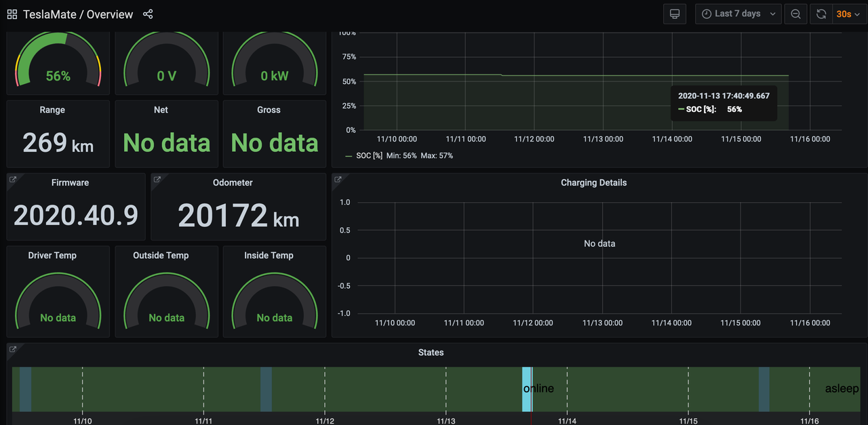This screenshot has width=868, height=425.
Task: Click the 20172 km odometer value
Action: [x=238, y=216]
